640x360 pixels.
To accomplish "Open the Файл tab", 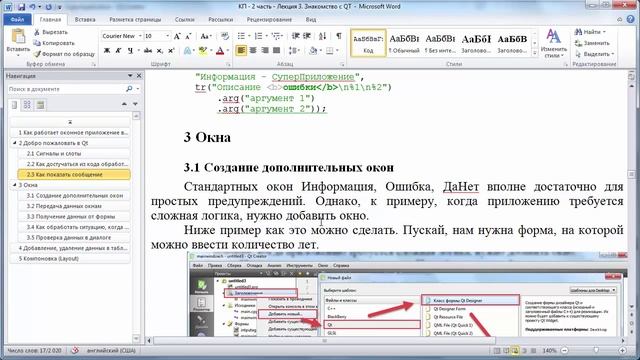I will [x=17, y=19].
